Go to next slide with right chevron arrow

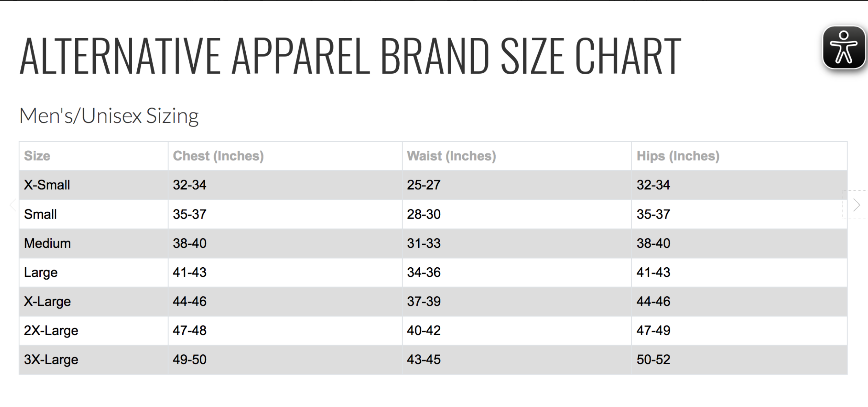pos(856,205)
